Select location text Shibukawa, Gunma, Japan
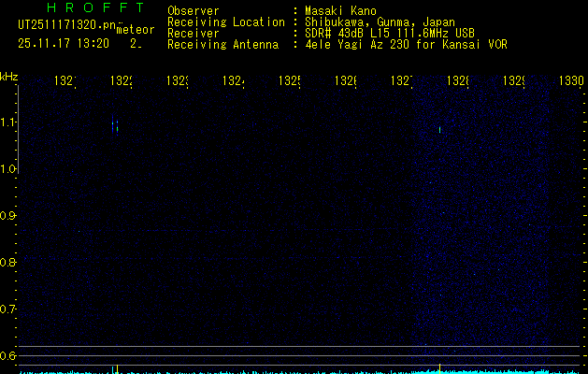Image resolution: width=588 pixels, height=374 pixels. (x=380, y=22)
